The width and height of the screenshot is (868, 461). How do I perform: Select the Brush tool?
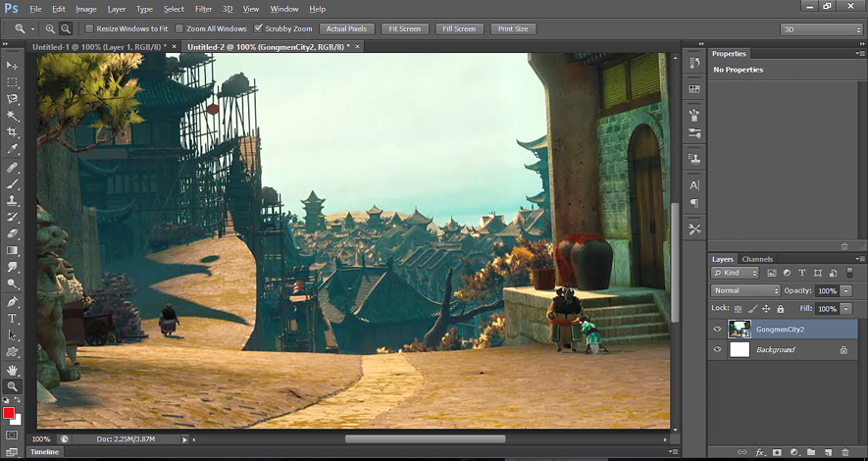12,183
